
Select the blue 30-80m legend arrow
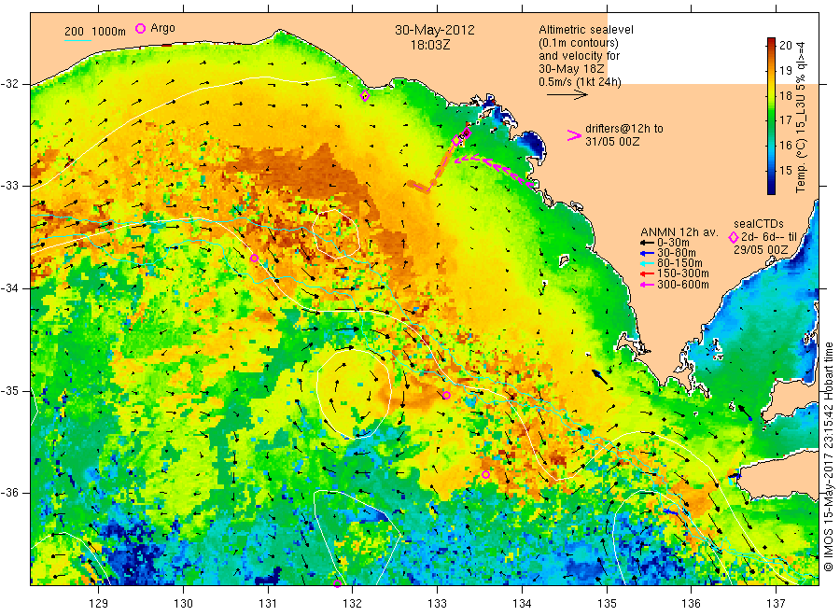coord(647,253)
